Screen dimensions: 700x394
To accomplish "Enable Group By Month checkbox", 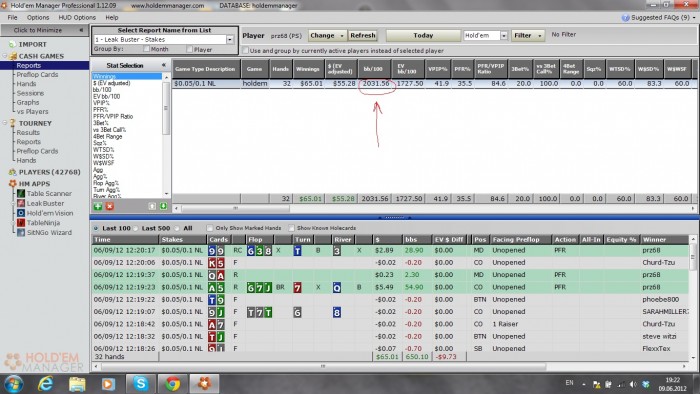I will pos(146,49).
